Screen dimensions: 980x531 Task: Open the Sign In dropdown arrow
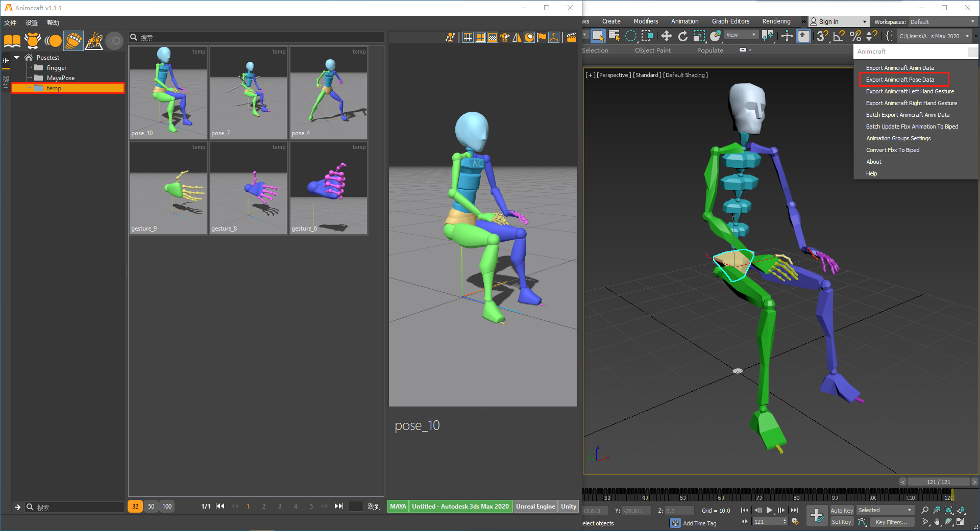864,21
